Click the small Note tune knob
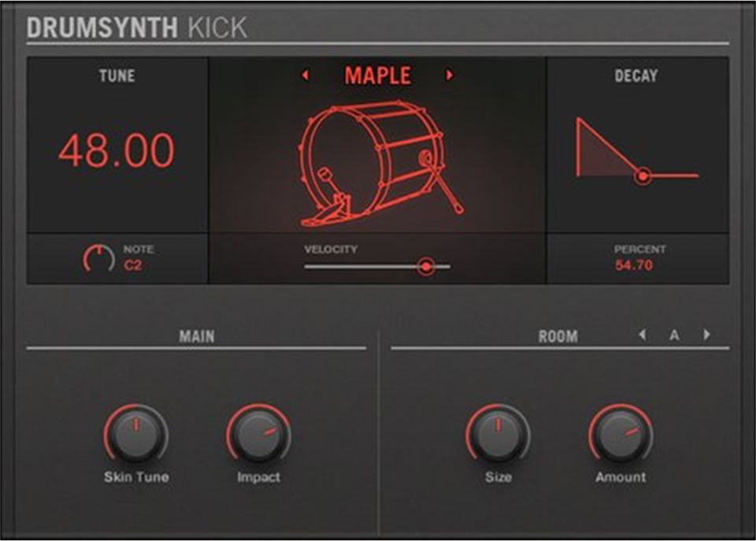This screenshot has width=756, height=541. coord(98,258)
